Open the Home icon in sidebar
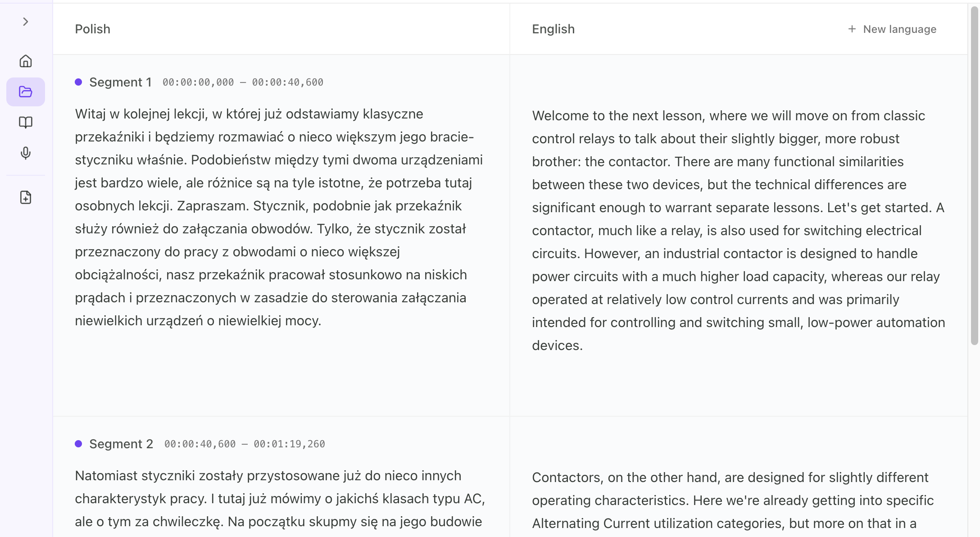The height and width of the screenshot is (537, 980). (26, 61)
